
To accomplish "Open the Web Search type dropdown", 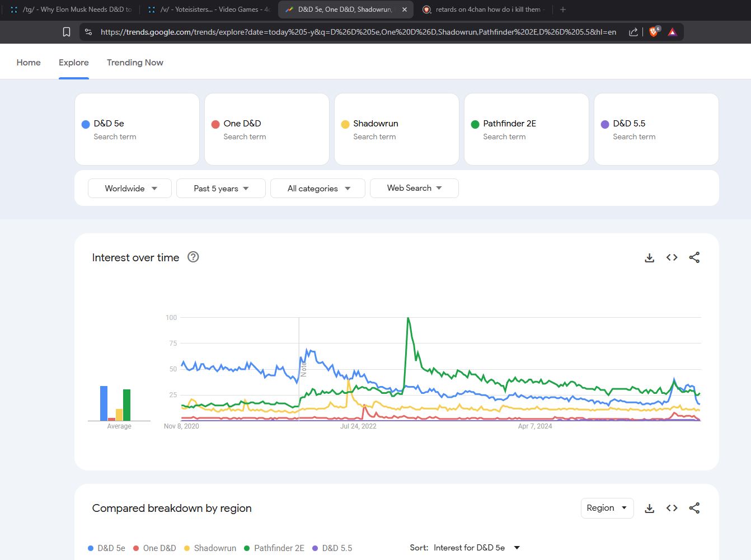I will click(414, 188).
